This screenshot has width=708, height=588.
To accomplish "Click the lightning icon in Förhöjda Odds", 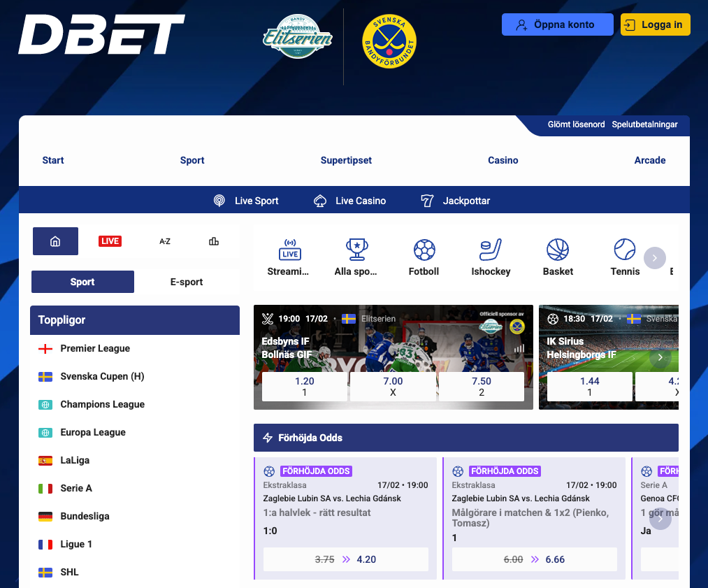I will pos(268,438).
